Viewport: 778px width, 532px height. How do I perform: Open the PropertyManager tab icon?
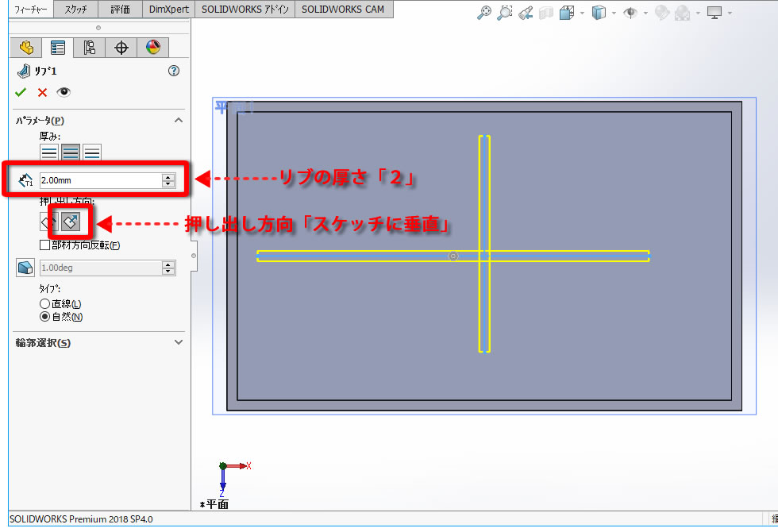57,48
